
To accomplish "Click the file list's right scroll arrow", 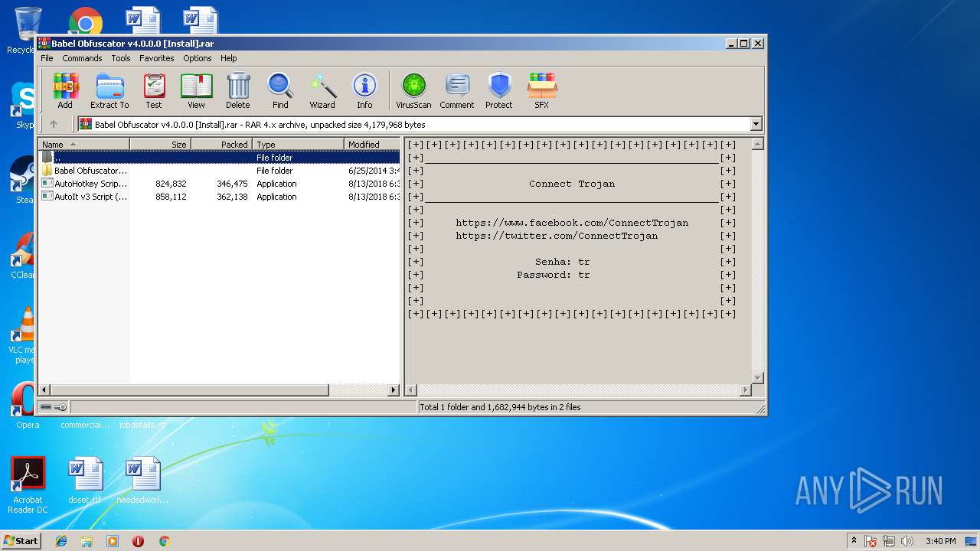I will [x=394, y=390].
